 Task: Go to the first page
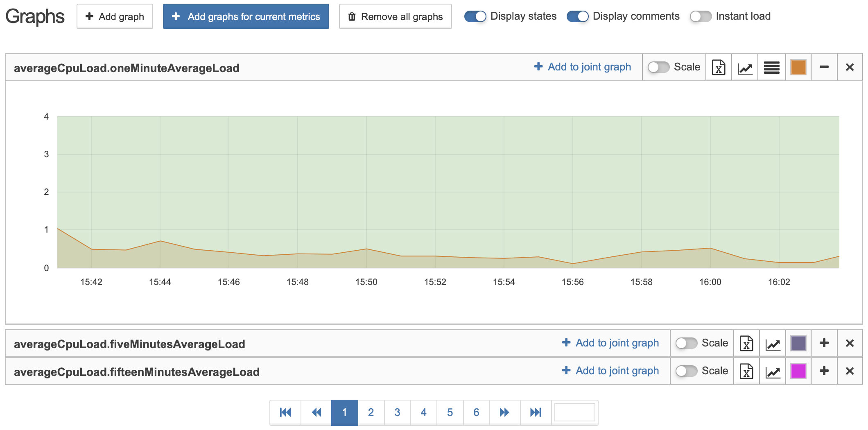(285, 412)
